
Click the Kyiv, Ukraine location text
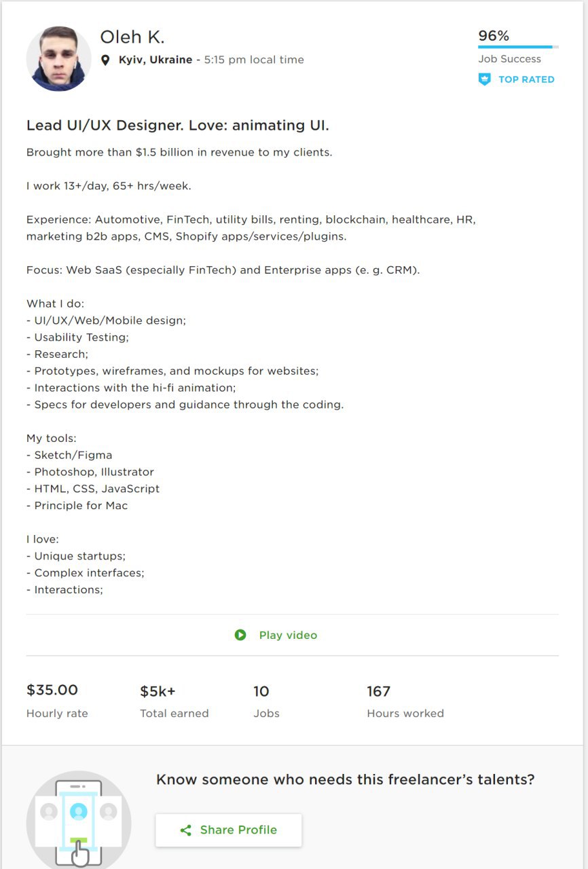click(155, 60)
